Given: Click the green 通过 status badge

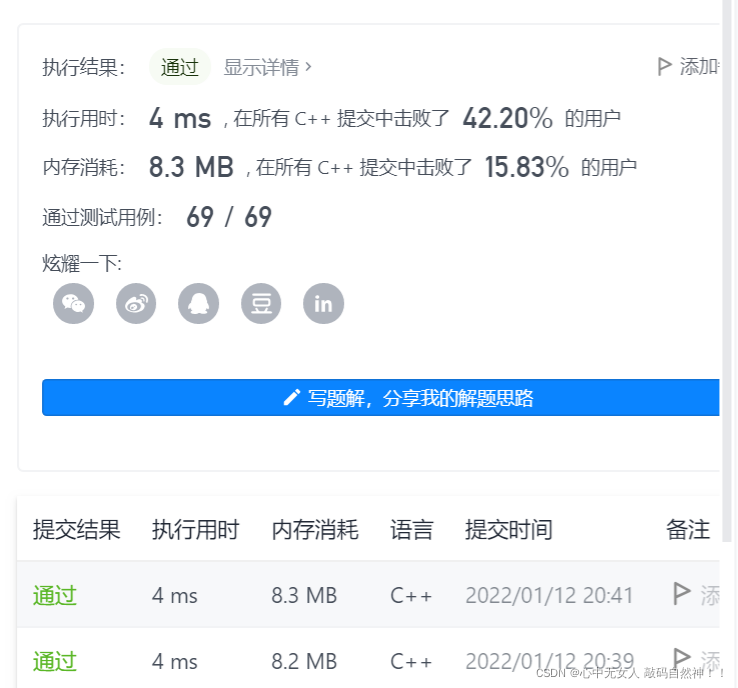Looking at the screenshot, I should click(x=179, y=67).
